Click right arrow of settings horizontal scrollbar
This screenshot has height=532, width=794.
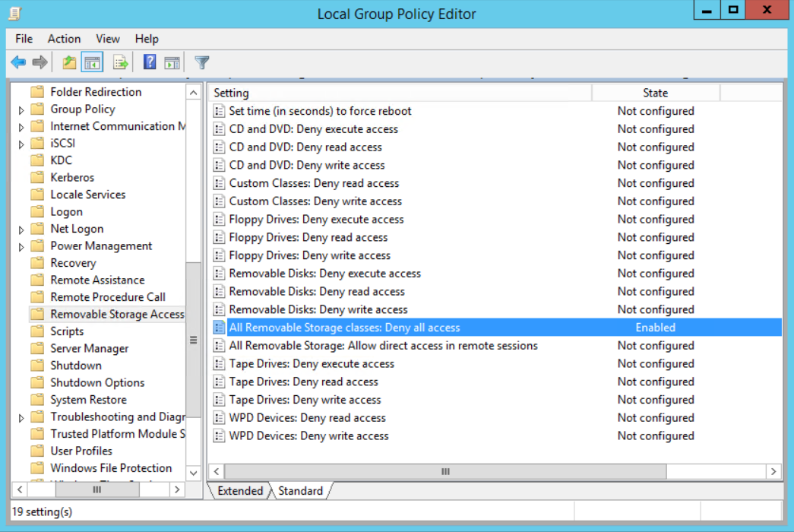pyautogui.click(x=773, y=472)
